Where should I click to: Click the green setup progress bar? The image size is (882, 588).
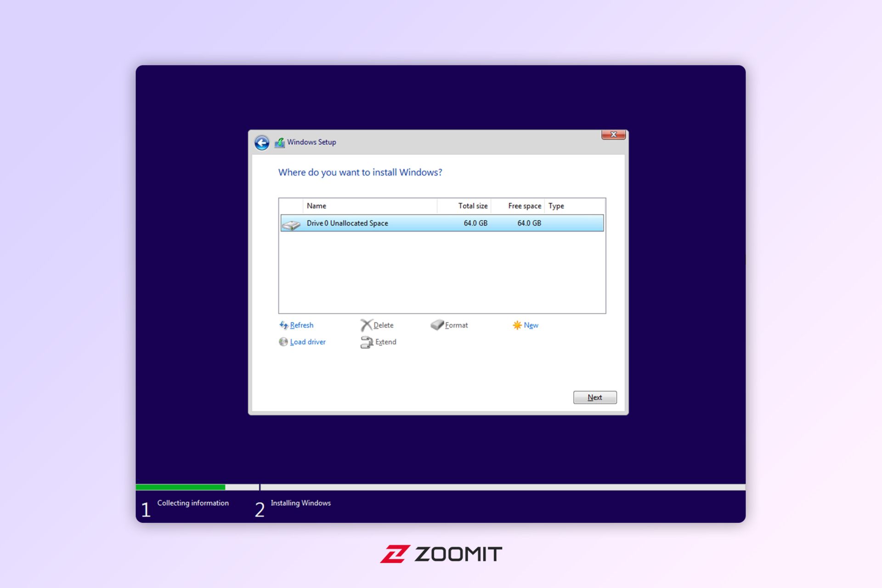point(181,487)
